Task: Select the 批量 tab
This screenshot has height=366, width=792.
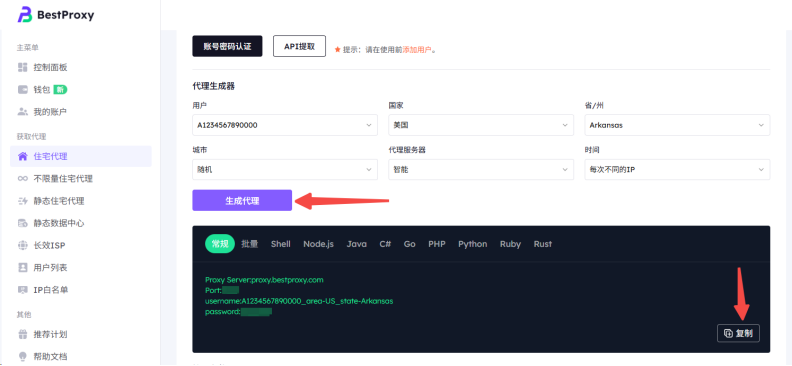Action: tap(250, 244)
